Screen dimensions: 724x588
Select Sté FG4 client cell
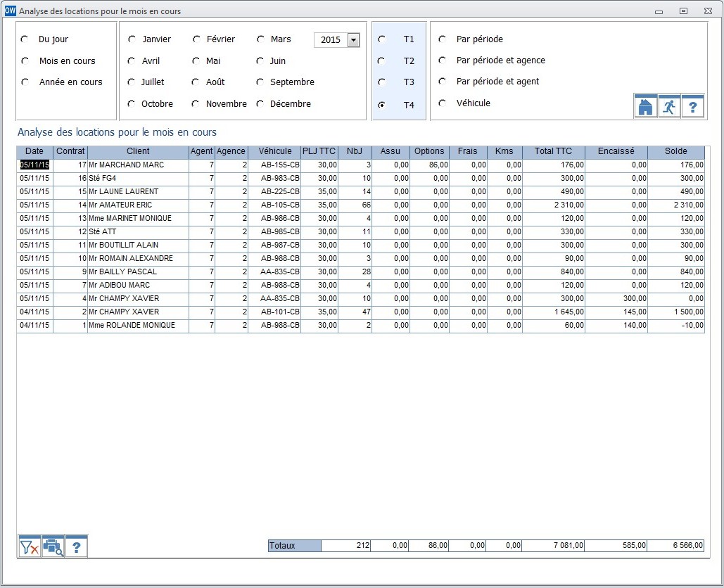(x=138, y=178)
